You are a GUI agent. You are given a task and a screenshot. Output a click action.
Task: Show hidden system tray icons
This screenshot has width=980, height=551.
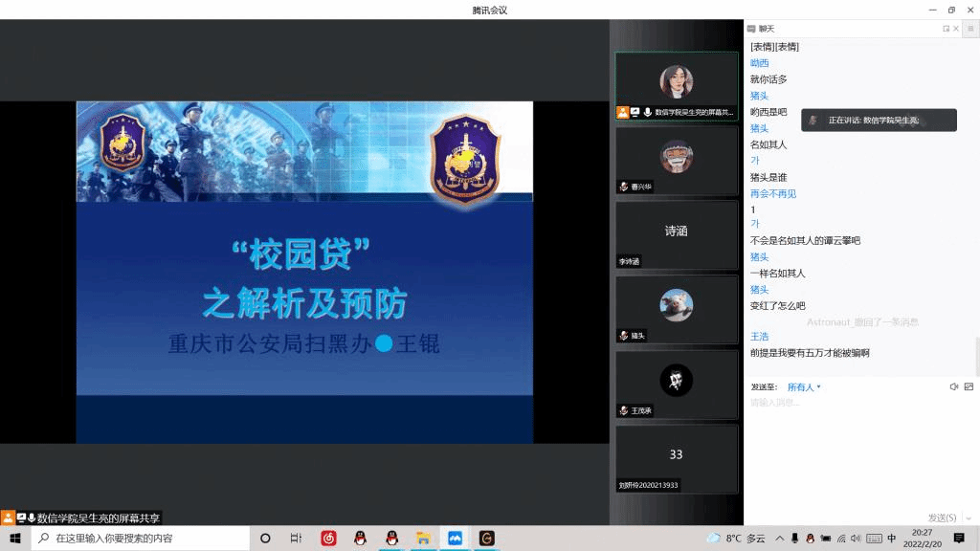(x=779, y=539)
